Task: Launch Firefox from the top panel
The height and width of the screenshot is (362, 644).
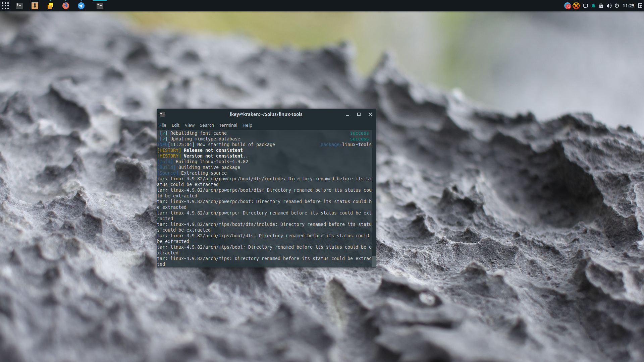Action: pyautogui.click(x=66, y=6)
